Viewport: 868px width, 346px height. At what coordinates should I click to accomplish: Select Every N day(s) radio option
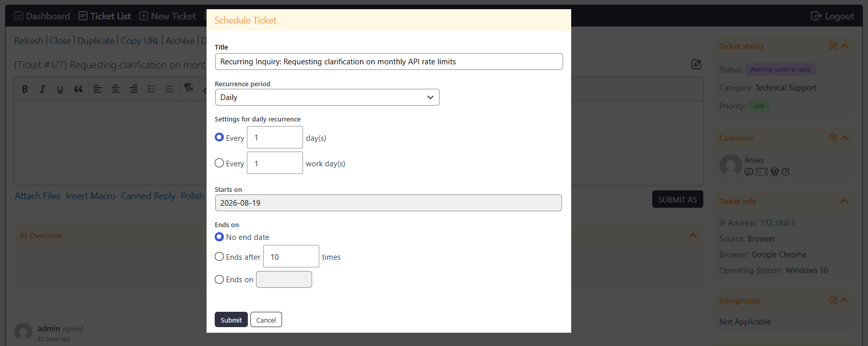[219, 137]
